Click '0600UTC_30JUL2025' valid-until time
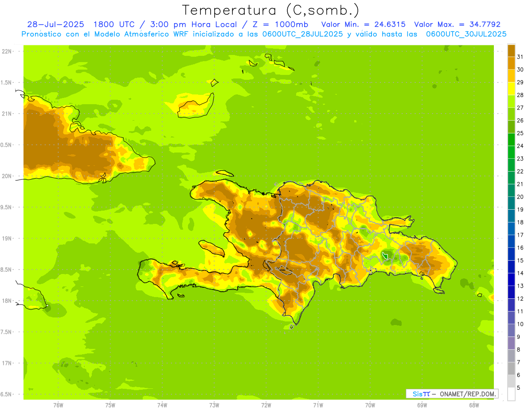The image size is (532, 411). point(466,34)
